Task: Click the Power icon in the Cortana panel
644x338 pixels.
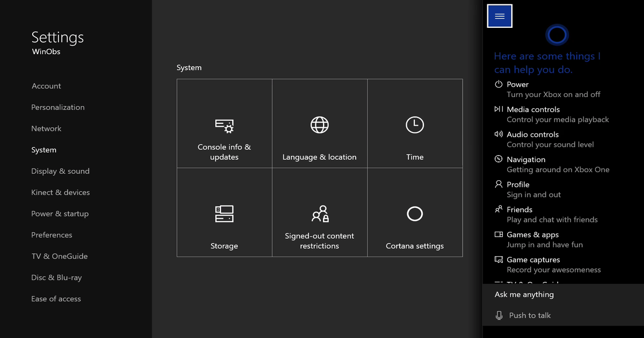Action: (x=498, y=84)
